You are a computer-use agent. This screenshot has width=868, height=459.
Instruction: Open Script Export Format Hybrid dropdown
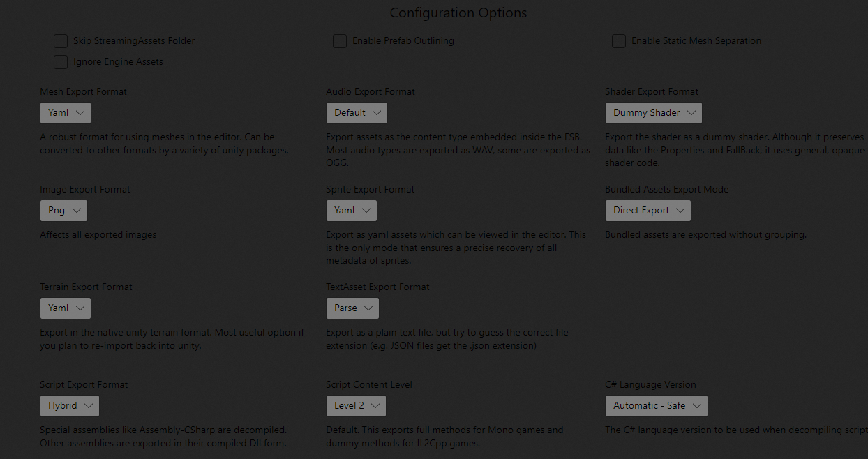69,406
